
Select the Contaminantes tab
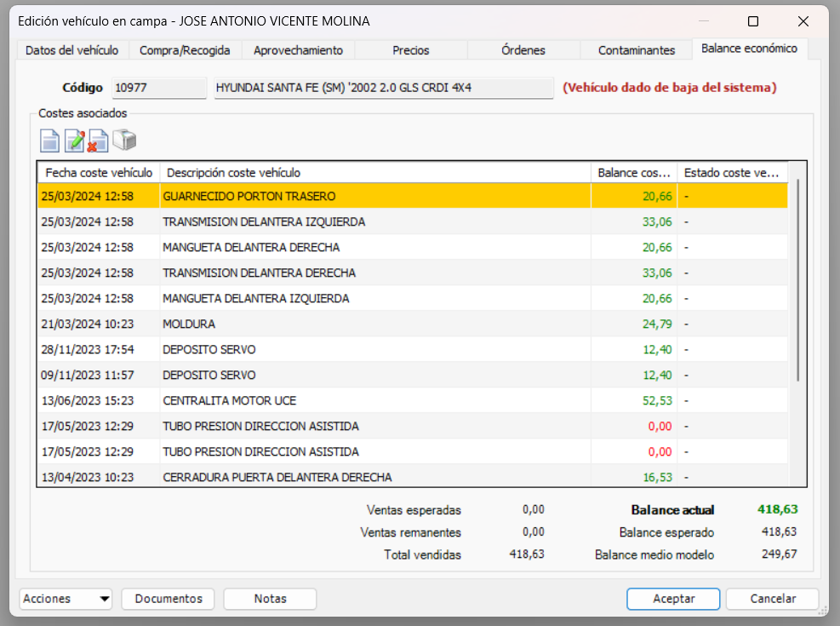[636, 50]
